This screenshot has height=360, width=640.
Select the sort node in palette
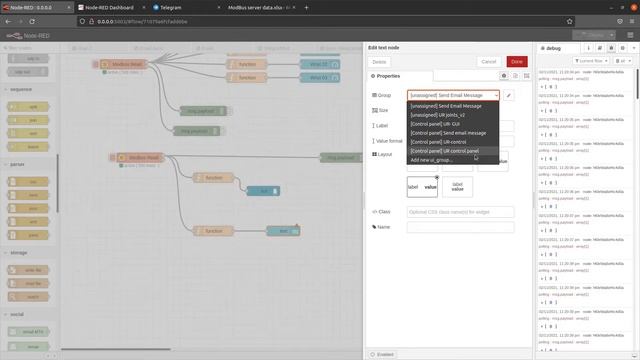click(28, 133)
